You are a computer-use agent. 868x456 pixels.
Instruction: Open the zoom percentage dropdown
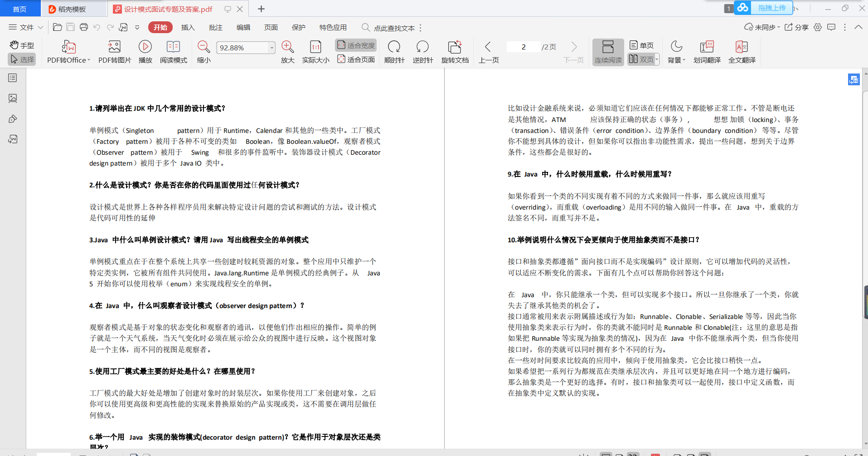click(272, 48)
